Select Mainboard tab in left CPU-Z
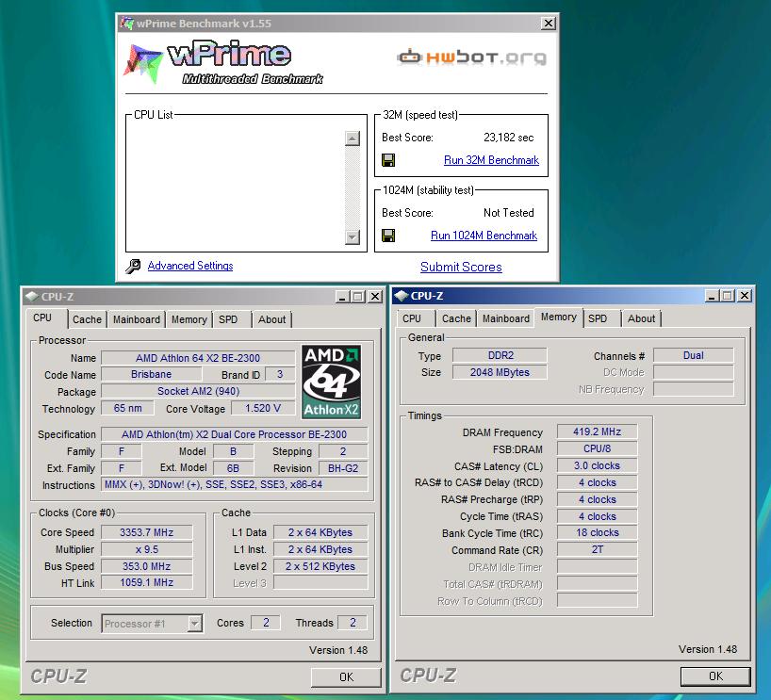771x700 pixels. 137,319
